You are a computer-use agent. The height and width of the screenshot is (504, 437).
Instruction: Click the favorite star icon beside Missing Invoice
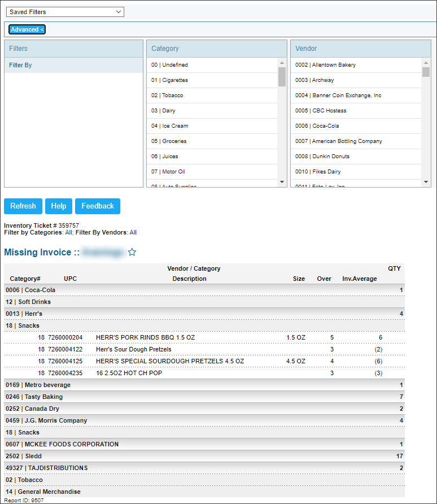132,253
